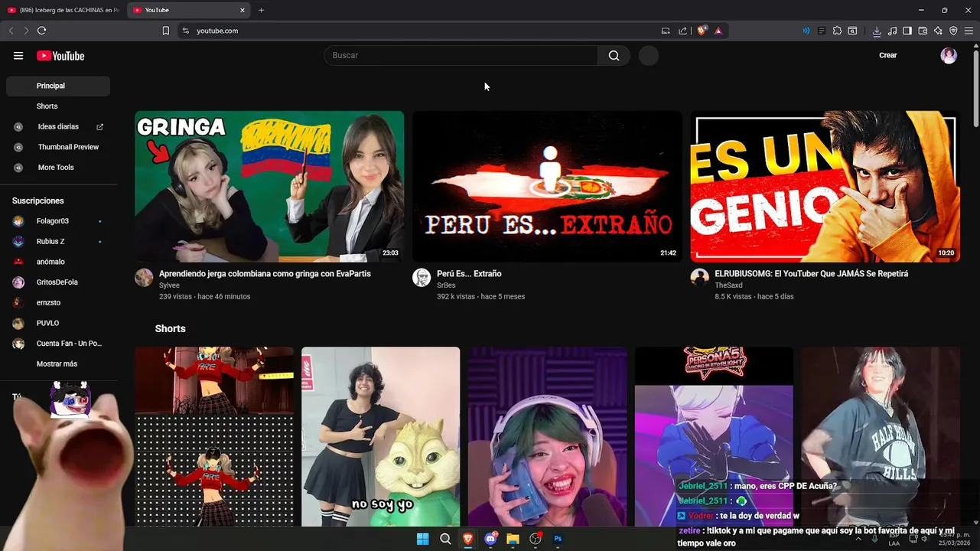The image size is (980, 551).
Task: Open the account avatar menu
Action: coord(949,56)
